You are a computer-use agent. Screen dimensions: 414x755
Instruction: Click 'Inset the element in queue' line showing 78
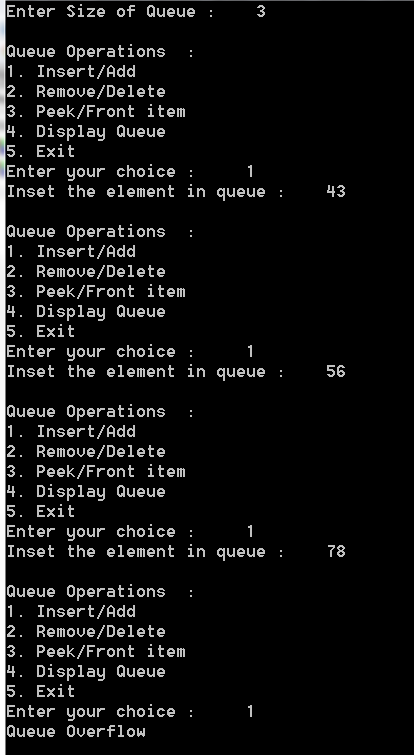176,551
